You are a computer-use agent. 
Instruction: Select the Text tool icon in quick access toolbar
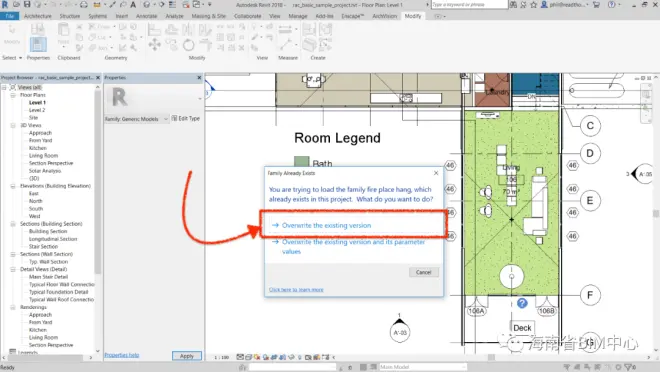point(133,5)
